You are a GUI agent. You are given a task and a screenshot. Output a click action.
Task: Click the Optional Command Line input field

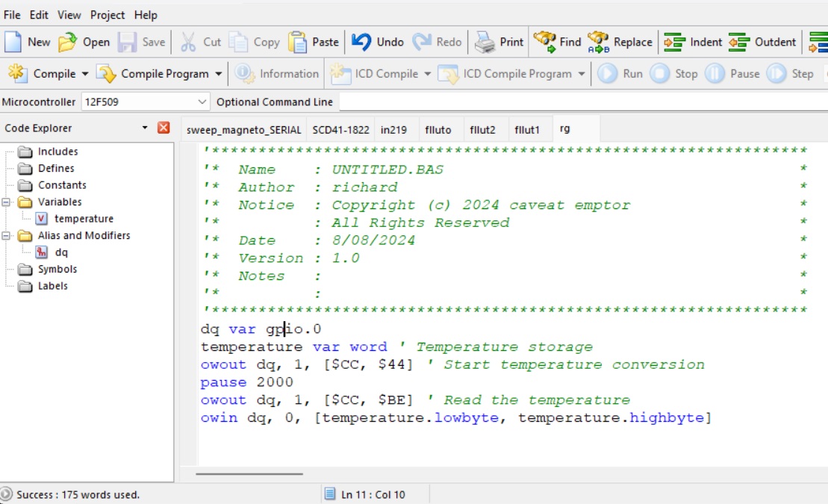(582, 102)
